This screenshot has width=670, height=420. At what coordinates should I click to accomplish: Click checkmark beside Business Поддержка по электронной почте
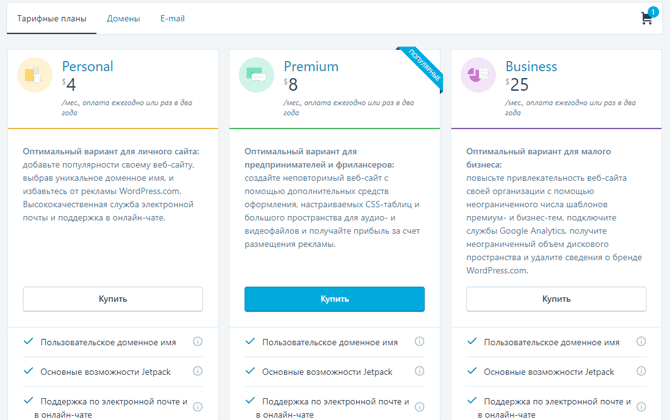[x=472, y=400]
